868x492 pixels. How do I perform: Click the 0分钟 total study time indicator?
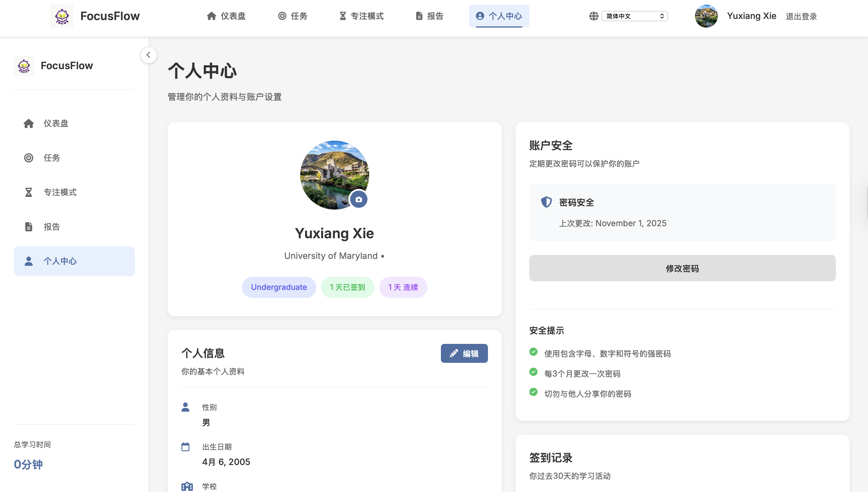[28, 464]
